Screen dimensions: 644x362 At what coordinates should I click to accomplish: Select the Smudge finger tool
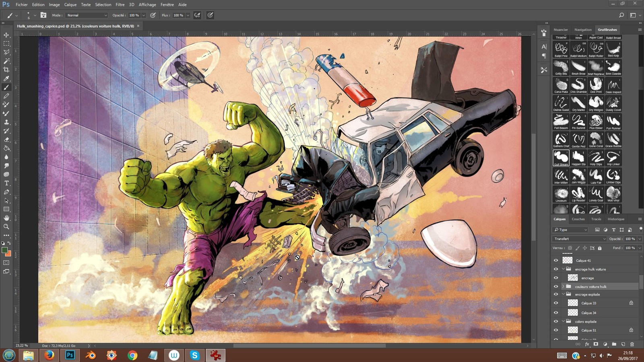coord(6,166)
